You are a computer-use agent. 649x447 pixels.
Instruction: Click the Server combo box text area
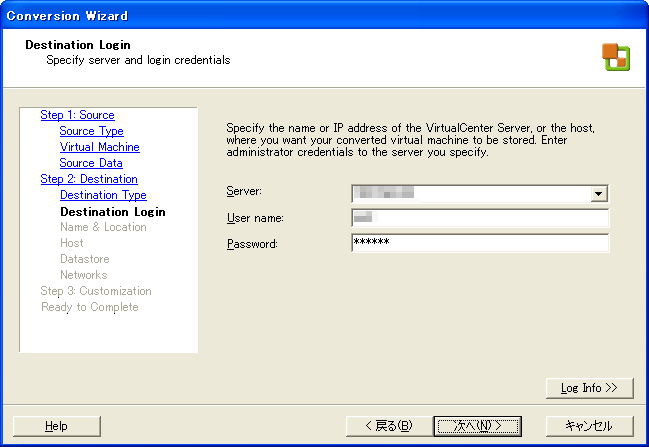pos(471,194)
